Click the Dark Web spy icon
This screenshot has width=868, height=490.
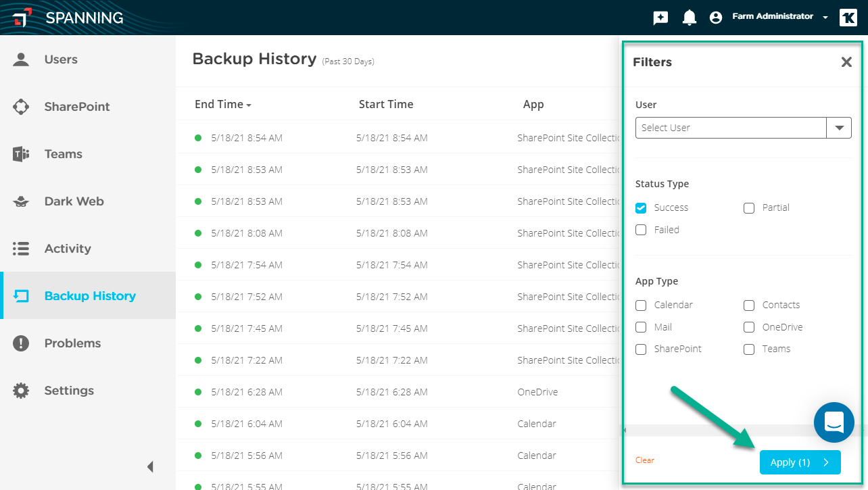[22, 201]
